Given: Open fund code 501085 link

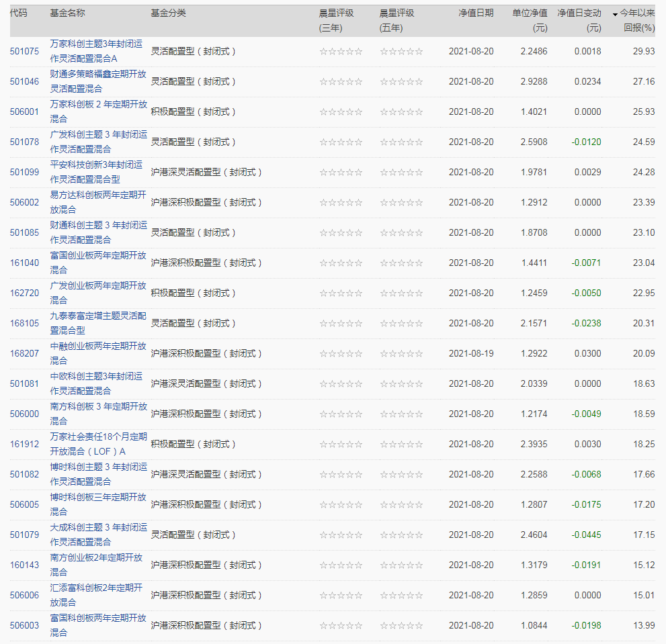Looking at the screenshot, I should point(24,232).
